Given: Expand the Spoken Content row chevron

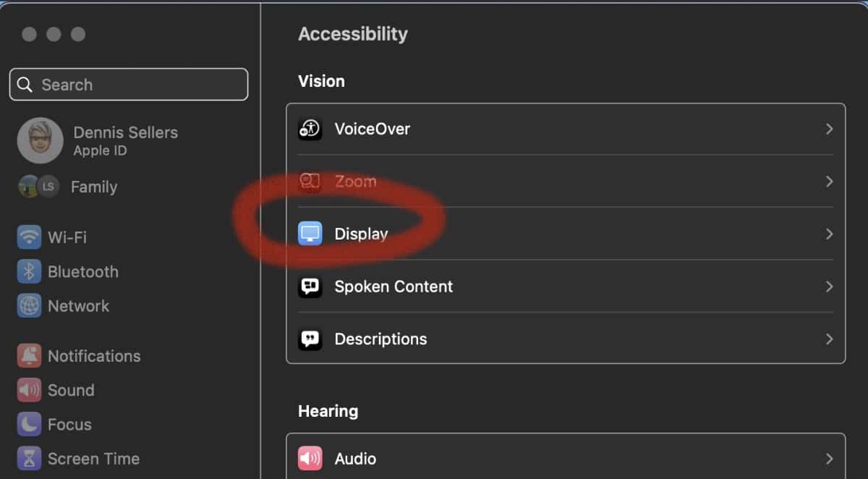Looking at the screenshot, I should [x=829, y=287].
